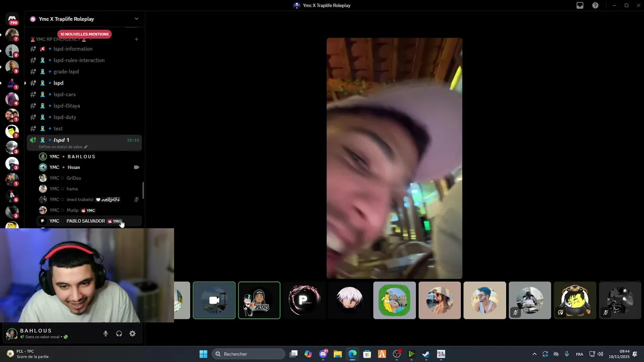Open Ymc X Traplife Roleplay server menu
The image size is (644, 362).
[85, 19]
